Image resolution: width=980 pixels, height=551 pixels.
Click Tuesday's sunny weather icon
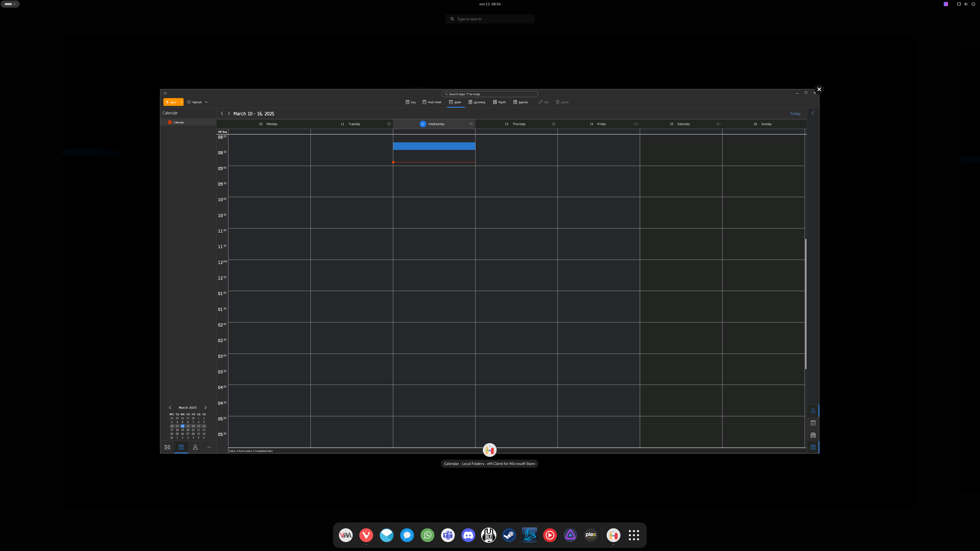[x=389, y=124]
